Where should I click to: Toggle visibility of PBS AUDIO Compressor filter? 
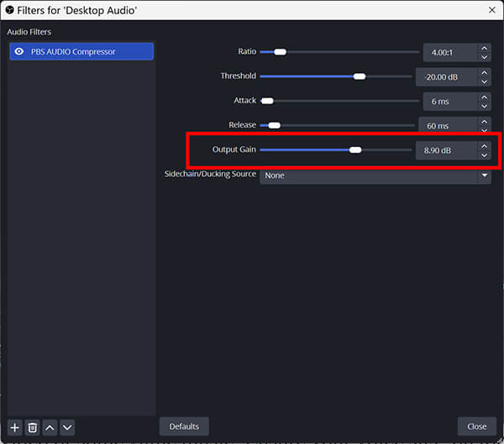pyautogui.click(x=19, y=51)
